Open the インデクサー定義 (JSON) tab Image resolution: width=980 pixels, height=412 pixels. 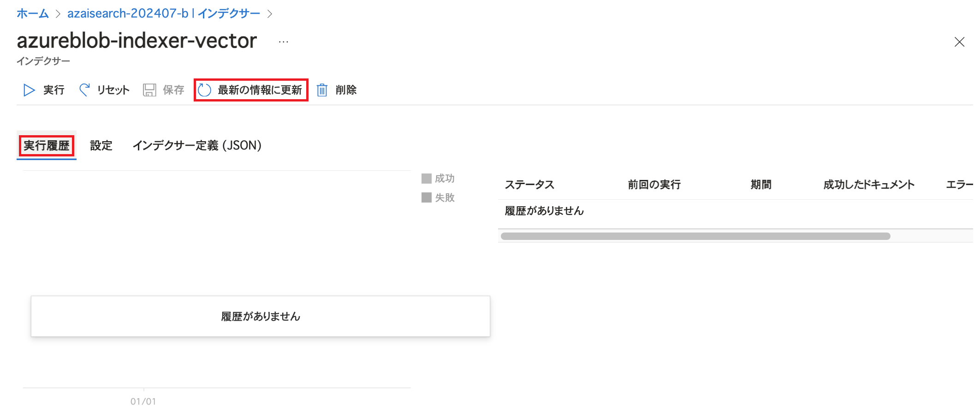tap(197, 146)
